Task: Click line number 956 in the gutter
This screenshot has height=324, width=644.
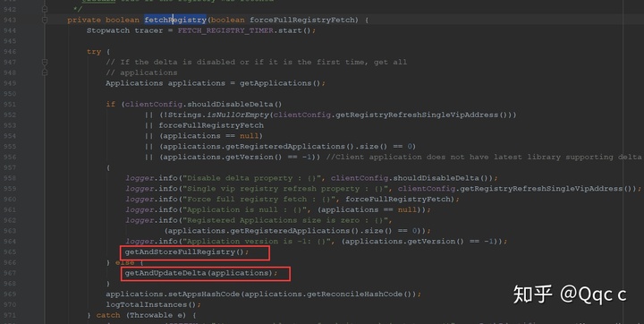Action: click(10, 157)
